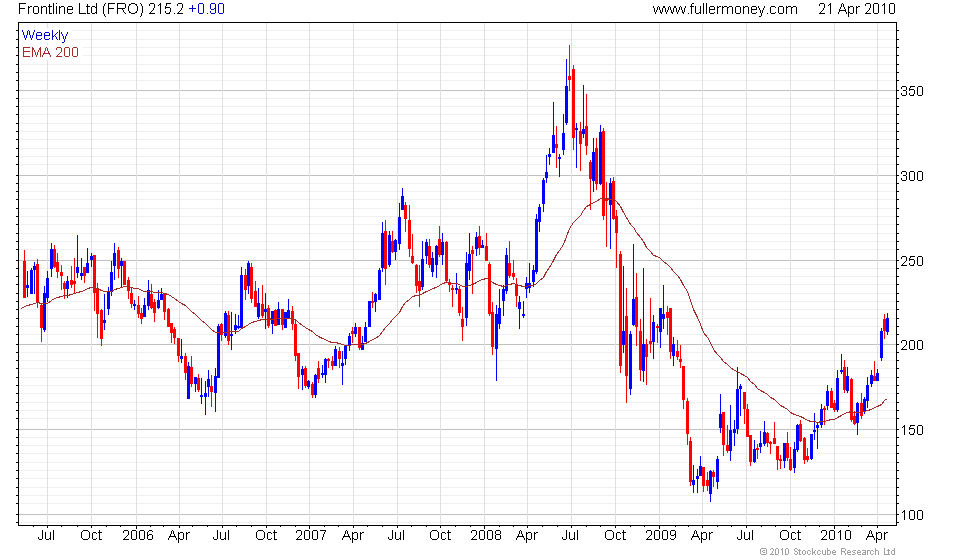Image resolution: width=980 pixels, height=560 pixels.
Task: Click the 250 price axis label
Action: click(x=911, y=261)
